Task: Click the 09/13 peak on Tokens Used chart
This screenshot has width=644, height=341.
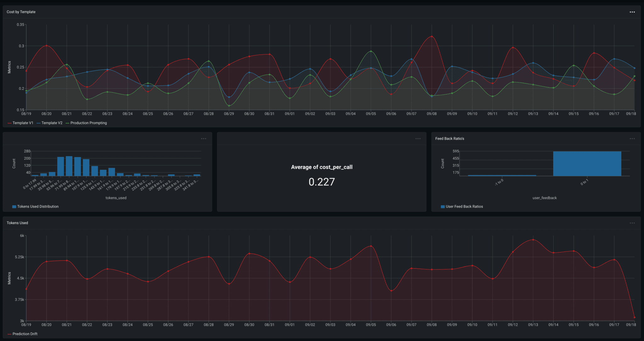Action: (x=533, y=240)
